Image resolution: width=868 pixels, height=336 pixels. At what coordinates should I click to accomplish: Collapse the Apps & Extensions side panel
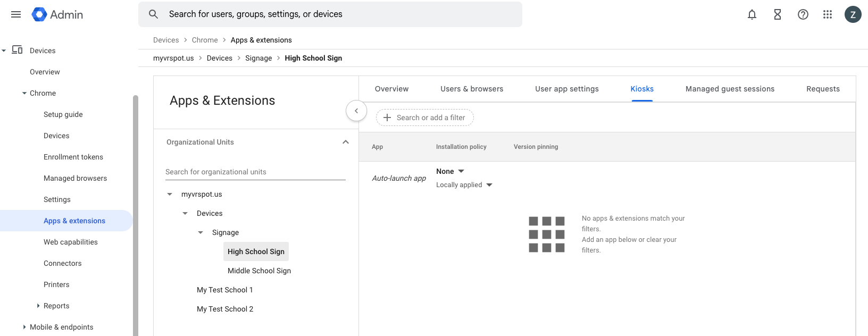click(356, 111)
